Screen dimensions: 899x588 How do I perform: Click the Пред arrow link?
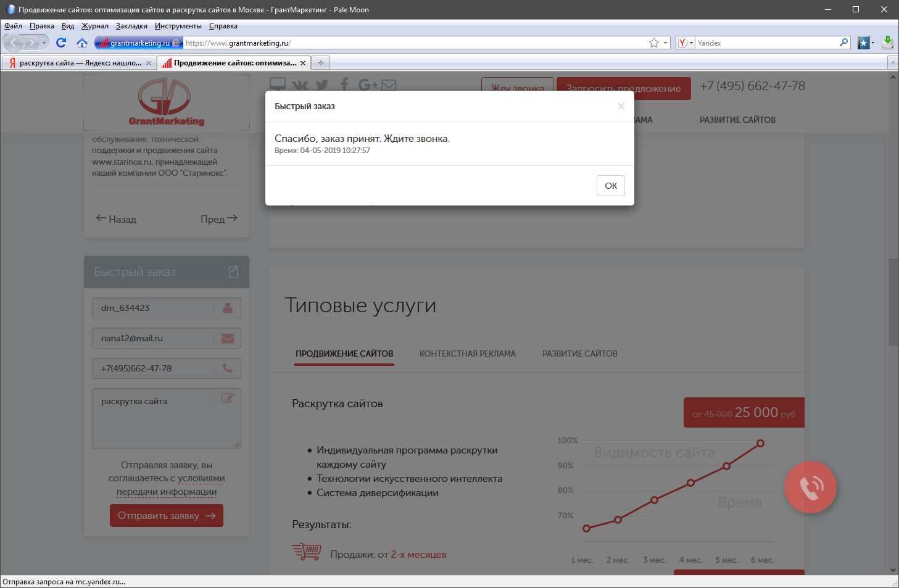point(219,219)
